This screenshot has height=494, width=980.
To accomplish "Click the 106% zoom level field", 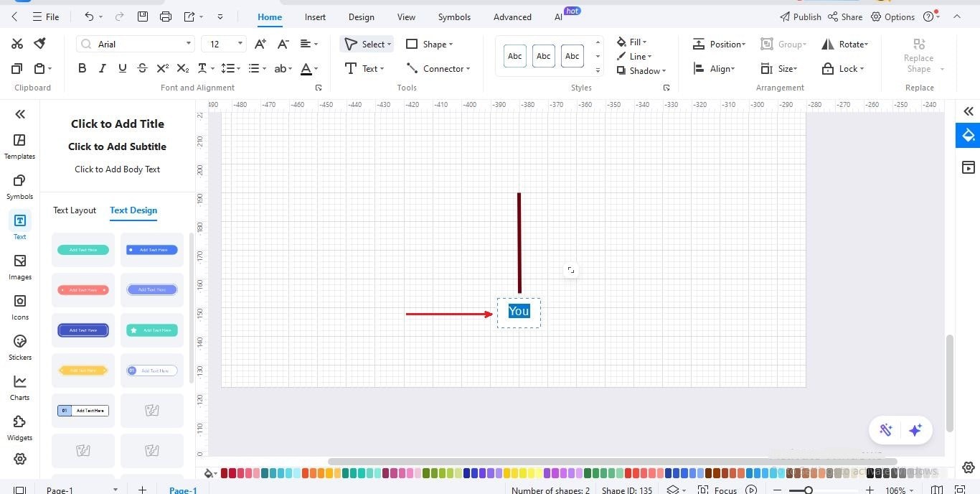I will coord(897,490).
